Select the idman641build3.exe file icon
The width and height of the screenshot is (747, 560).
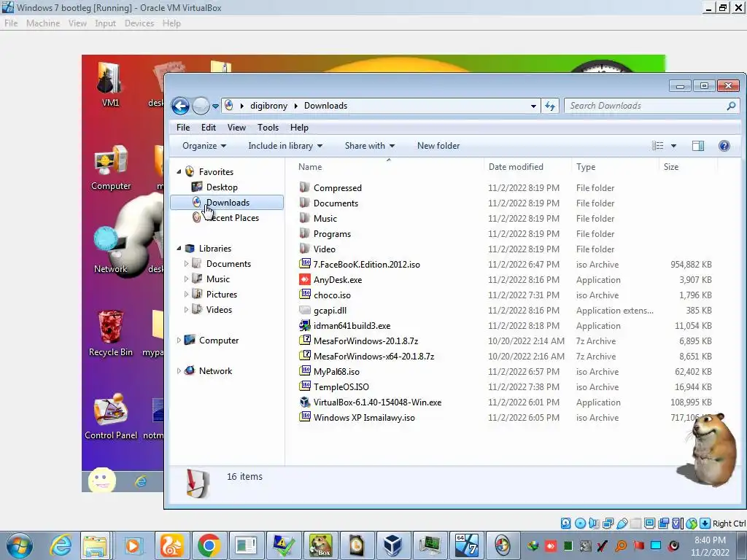[305, 326]
